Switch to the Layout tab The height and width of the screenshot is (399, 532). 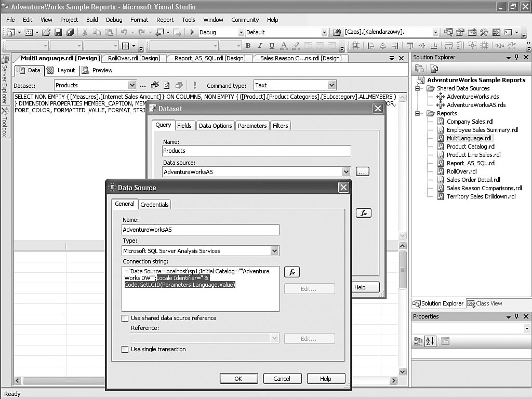61,70
